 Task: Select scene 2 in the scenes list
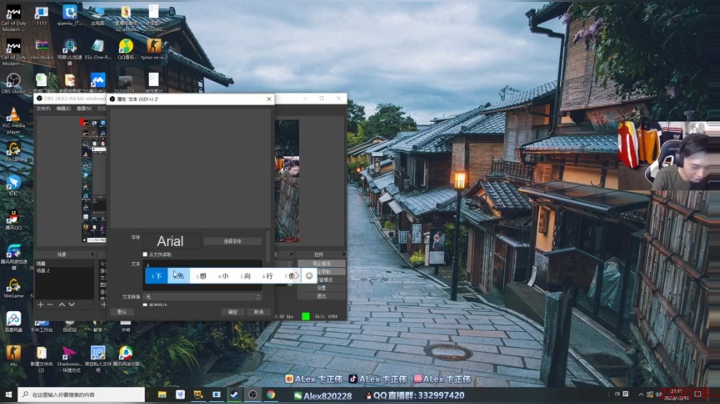pyautogui.click(x=64, y=270)
